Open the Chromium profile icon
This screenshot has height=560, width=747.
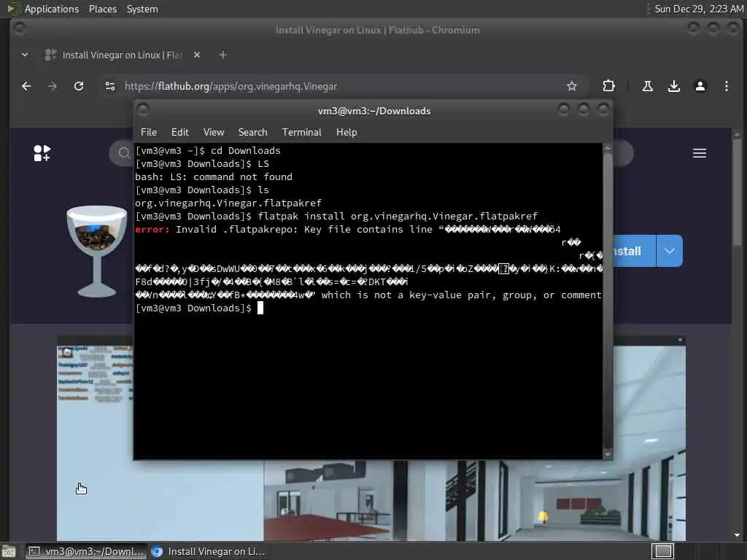700,86
